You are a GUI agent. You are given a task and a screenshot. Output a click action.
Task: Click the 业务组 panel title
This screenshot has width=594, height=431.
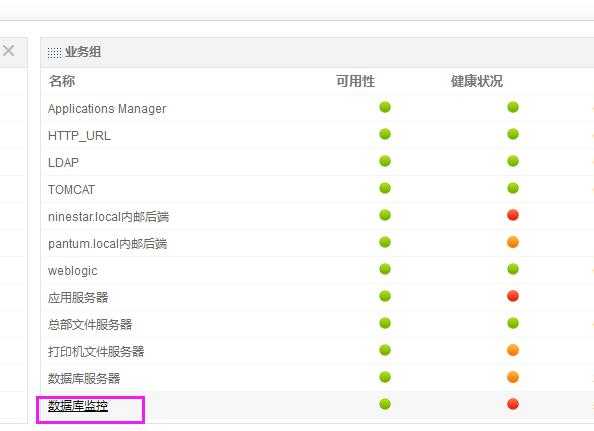tap(83, 52)
